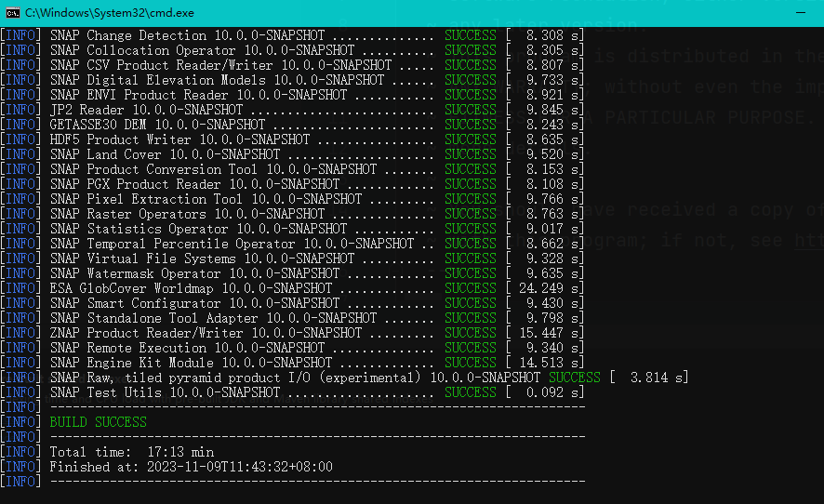Screen dimensions: 824x504
Task: Click the 24.249 s duration value
Action: pyautogui.click(x=548, y=288)
